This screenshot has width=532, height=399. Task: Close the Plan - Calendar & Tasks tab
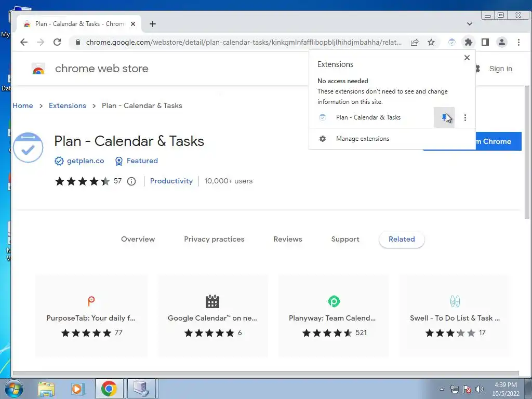point(133,24)
